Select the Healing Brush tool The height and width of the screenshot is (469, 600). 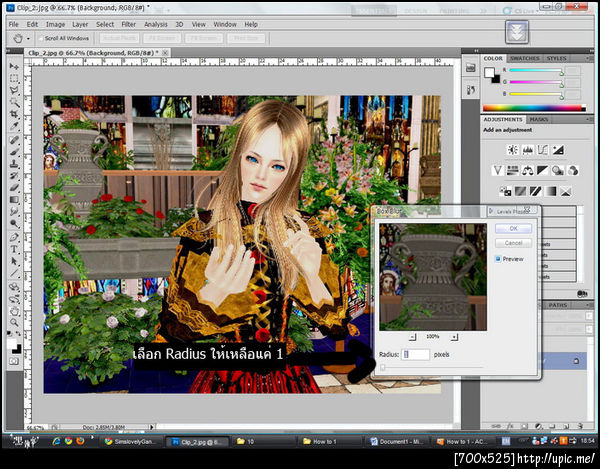click(14, 140)
